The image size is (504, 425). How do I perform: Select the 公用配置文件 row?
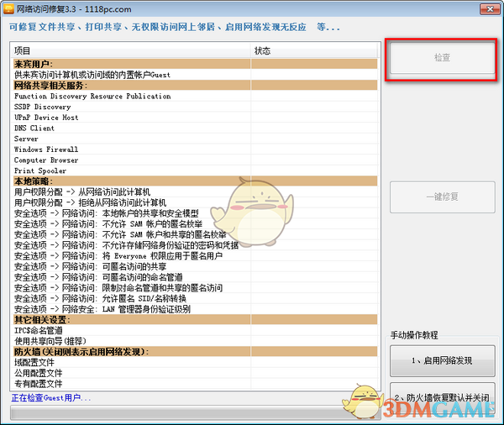196,373
